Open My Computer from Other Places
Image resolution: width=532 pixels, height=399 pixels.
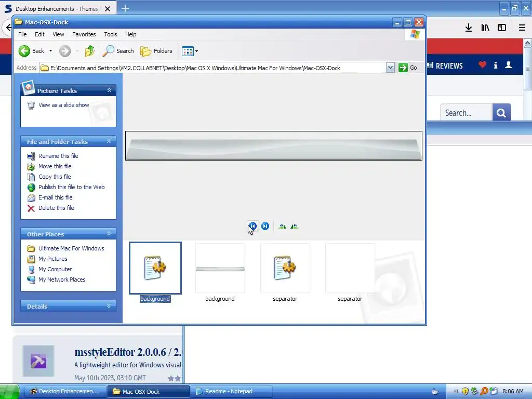click(55, 269)
